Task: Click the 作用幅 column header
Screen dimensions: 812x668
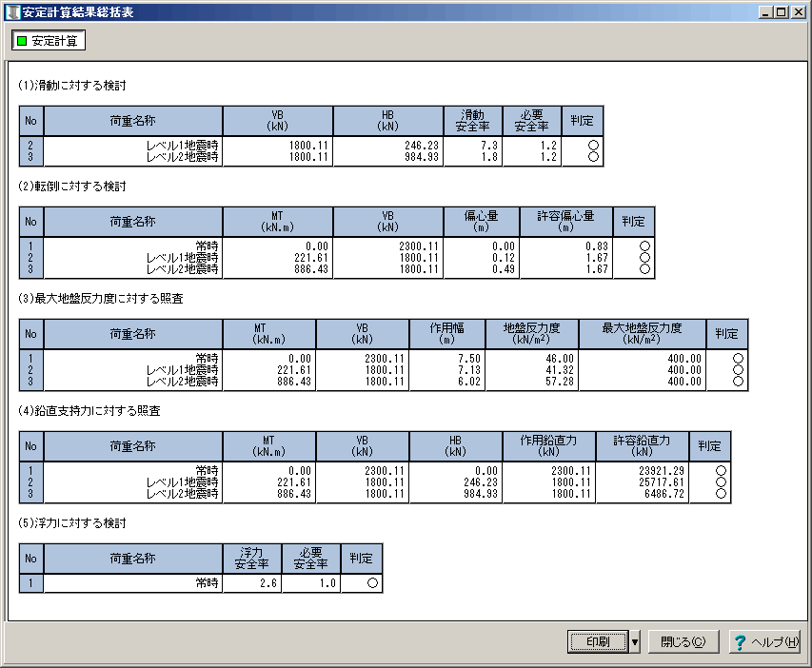Action: (447, 334)
